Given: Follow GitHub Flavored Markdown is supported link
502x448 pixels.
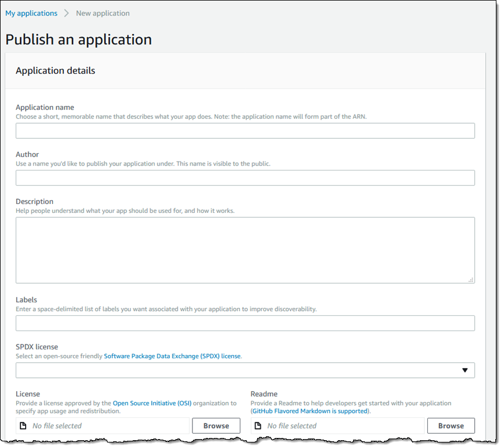Looking at the screenshot, I should (x=310, y=411).
